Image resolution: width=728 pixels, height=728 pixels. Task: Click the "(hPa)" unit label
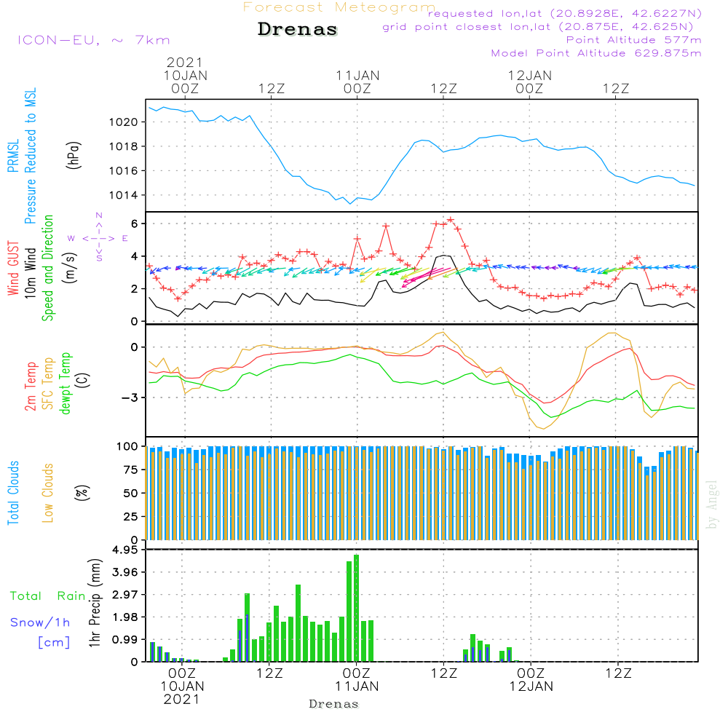pyautogui.click(x=74, y=156)
